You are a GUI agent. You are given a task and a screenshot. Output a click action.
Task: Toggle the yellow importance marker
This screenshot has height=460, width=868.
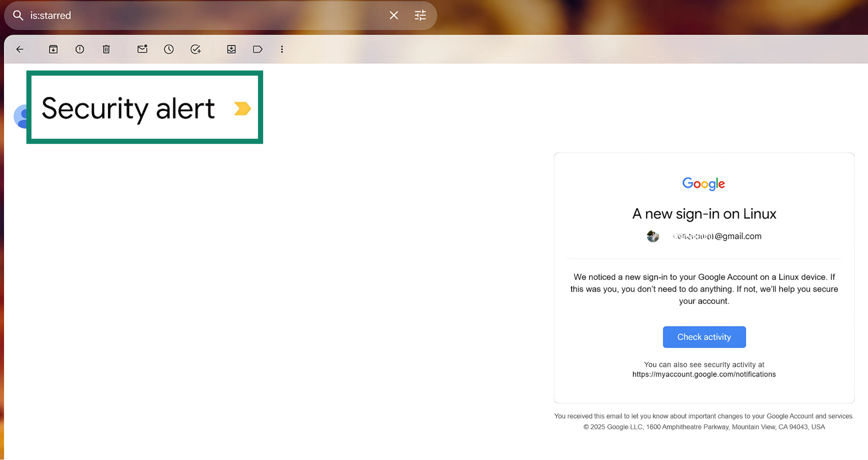[242, 108]
